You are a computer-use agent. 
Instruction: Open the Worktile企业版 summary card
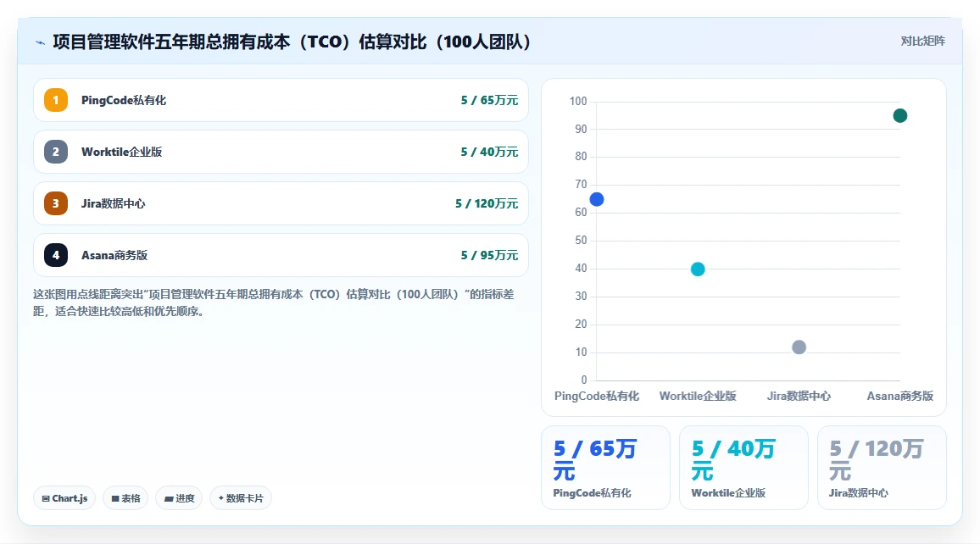pyautogui.click(x=743, y=468)
